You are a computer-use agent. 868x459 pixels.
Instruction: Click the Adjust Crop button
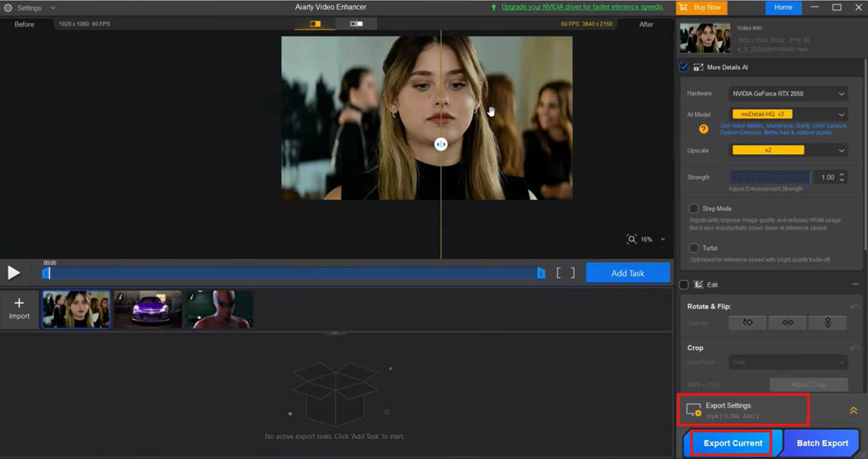tap(808, 384)
